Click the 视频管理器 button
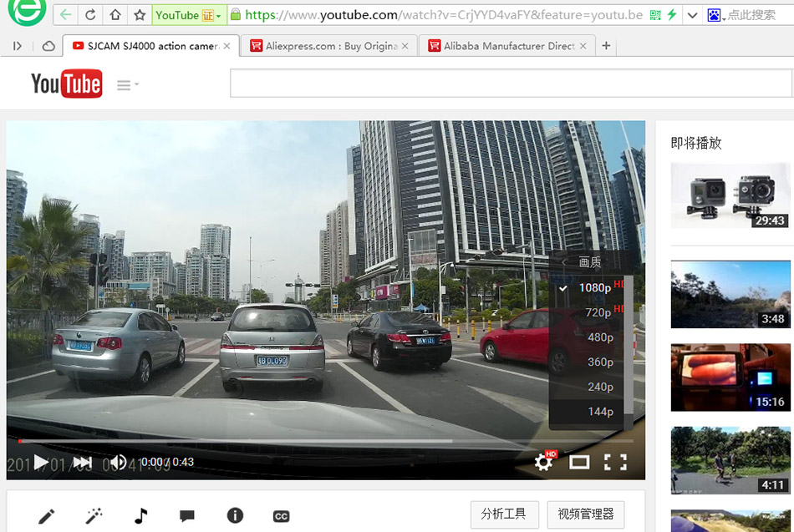The image size is (794, 532). pyautogui.click(x=585, y=514)
